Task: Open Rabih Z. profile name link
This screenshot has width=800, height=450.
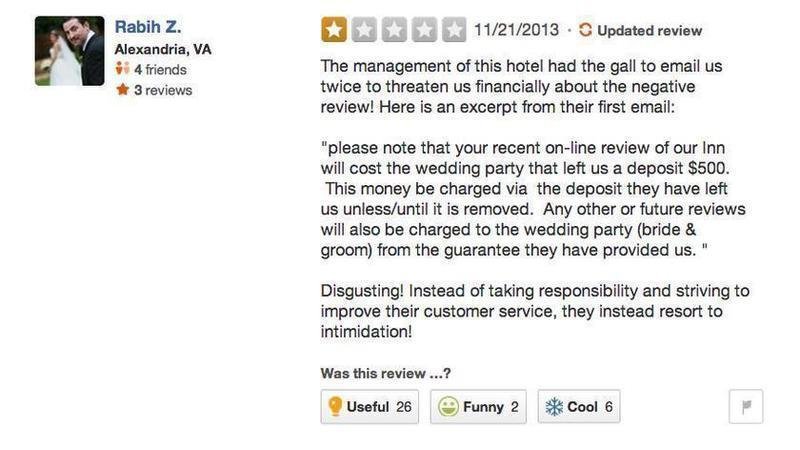Action: click(147, 26)
